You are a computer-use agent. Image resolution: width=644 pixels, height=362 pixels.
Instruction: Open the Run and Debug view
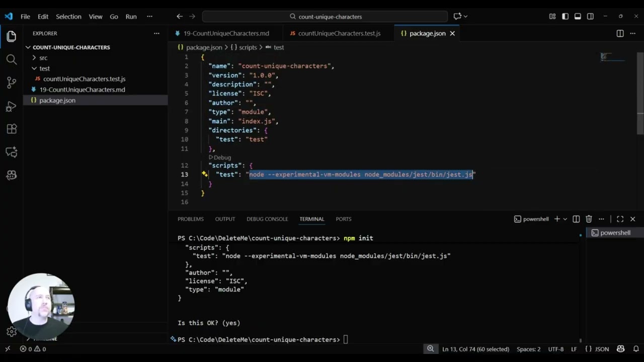pyautogui.click(x=12, y=106)
